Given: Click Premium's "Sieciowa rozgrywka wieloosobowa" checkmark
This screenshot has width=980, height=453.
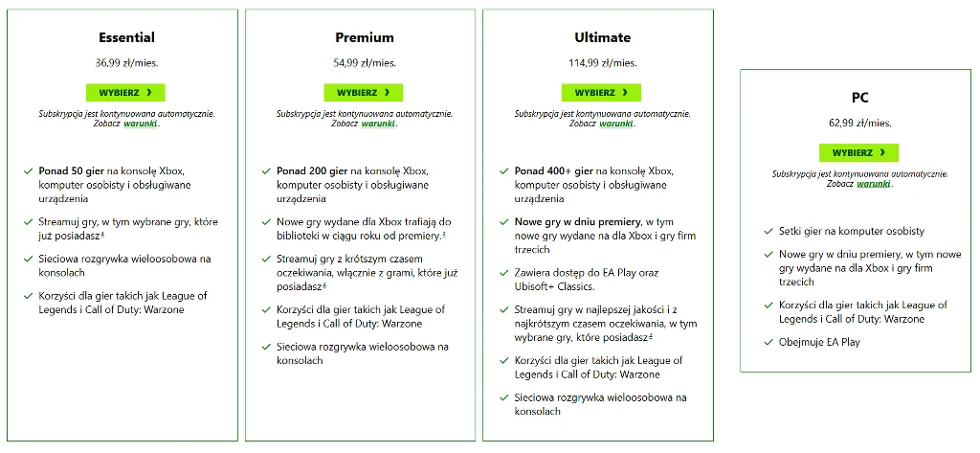Looking at the screenshot, I should pos(267,347).
